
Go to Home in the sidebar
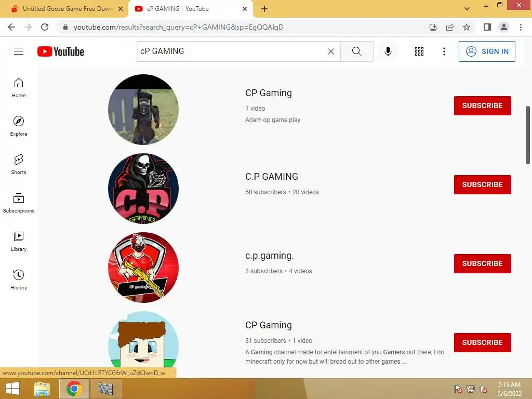coord(19,88)
